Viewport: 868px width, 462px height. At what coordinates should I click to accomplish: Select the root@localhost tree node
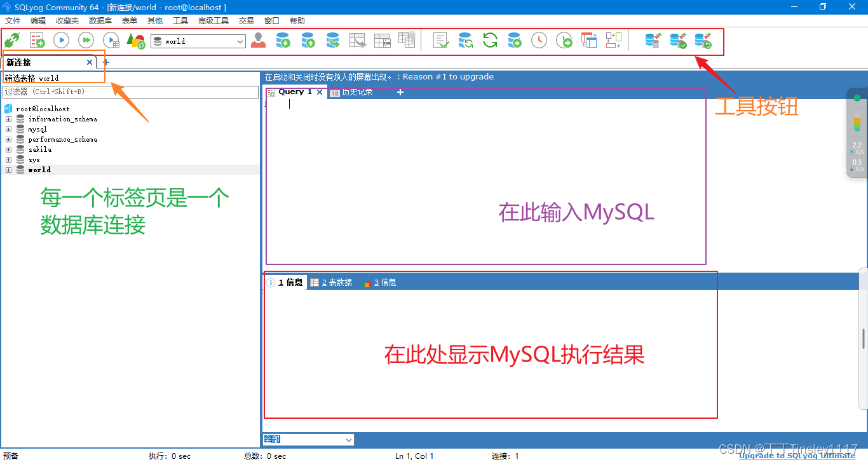click(43, 109)
